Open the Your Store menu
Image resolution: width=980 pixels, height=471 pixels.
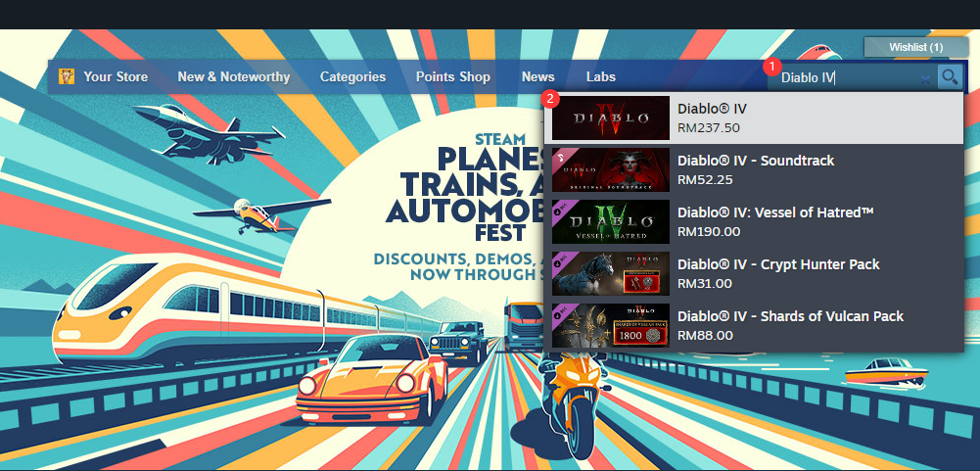[x=116, y=77]
